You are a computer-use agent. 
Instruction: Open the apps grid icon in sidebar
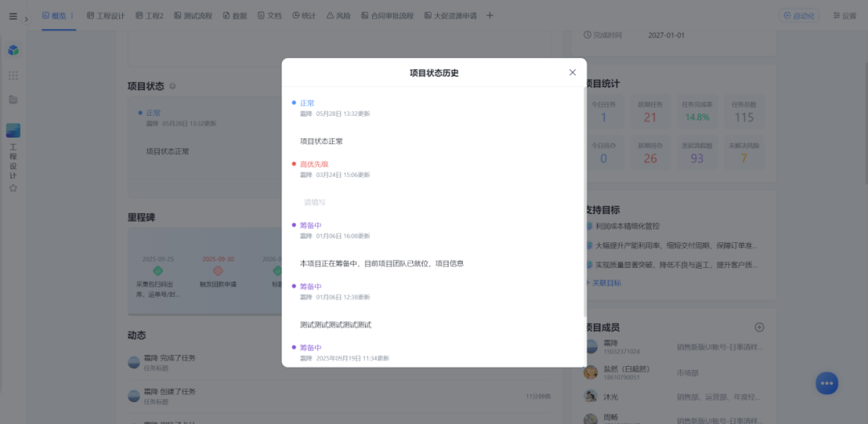point(14,76)
